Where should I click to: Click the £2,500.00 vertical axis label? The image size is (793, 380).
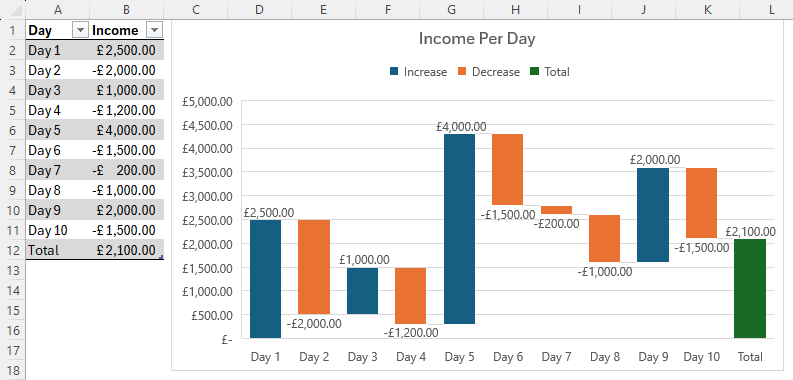pyautogui.click(x=207, y=220)
